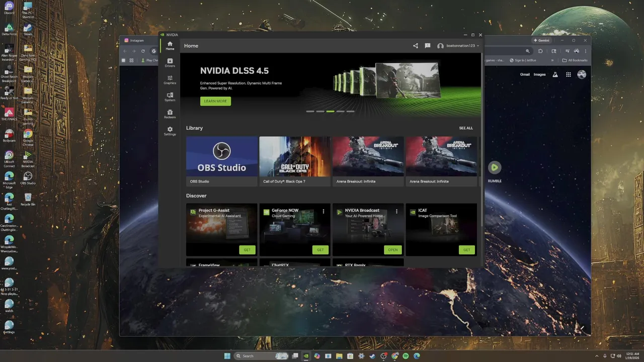Click the Images link on Google page
The width and height of the screenshot is (644, 362).
click(539, 74)
